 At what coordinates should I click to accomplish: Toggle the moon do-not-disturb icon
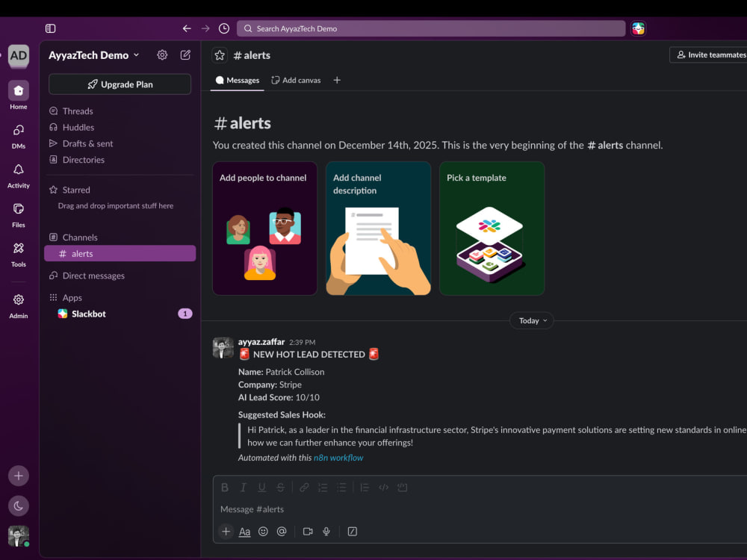point(19,505)
